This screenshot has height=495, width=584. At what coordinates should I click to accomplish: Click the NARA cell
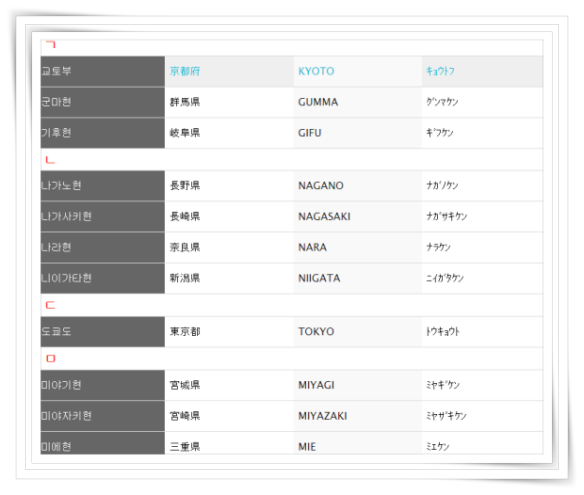click(x=358, y=247)
